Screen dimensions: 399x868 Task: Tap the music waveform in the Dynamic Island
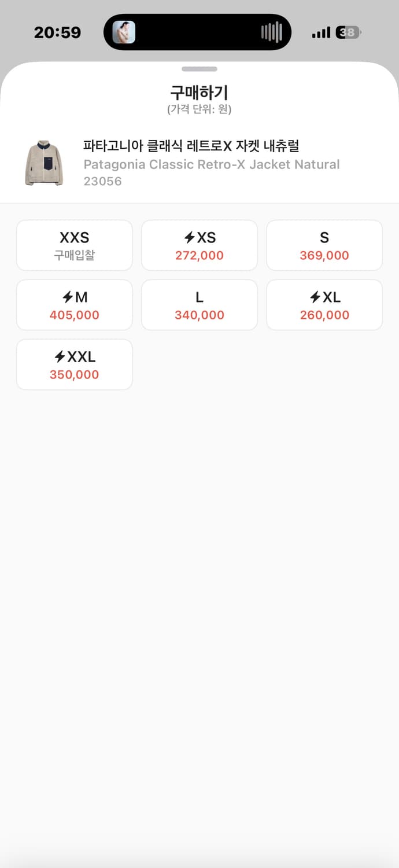tap(271, 32)
